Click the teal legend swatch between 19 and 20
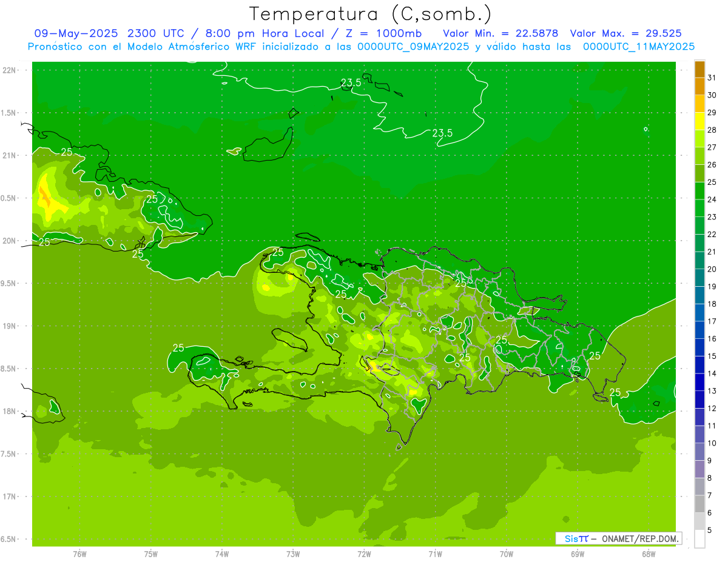728x562 pixels. click(x=699, y=278)
